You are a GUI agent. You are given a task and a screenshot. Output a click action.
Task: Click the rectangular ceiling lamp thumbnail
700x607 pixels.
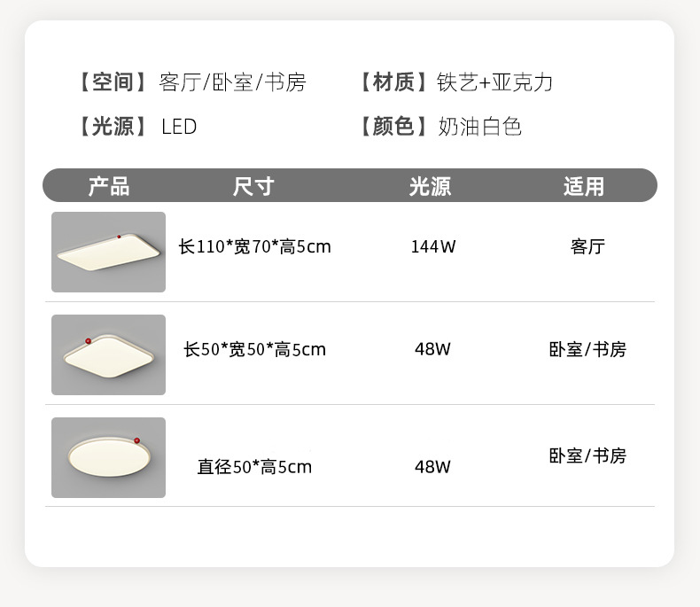tap(108, 252)
